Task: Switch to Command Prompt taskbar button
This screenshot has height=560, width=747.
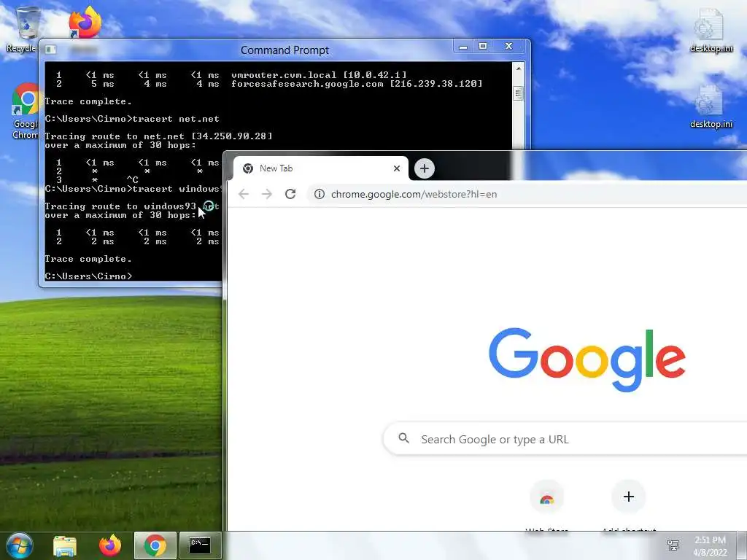Action: [x=200, y=545]
